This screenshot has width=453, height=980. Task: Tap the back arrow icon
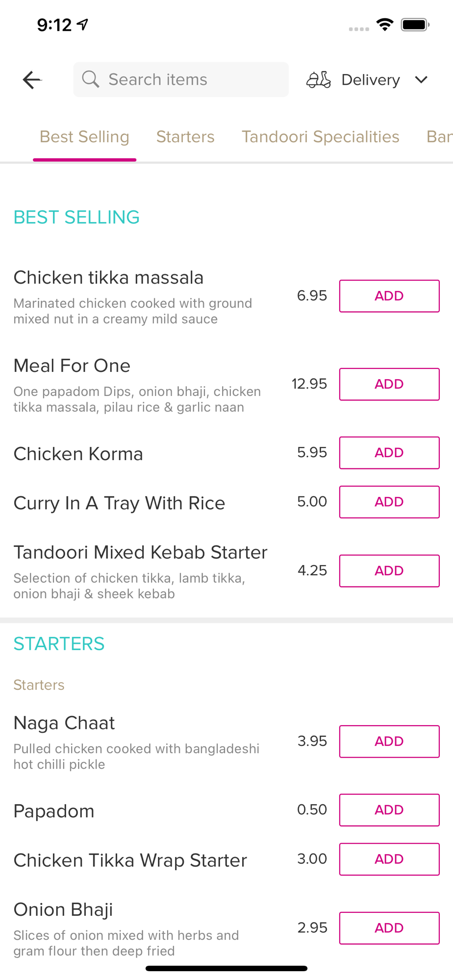[x=32, y=79]
